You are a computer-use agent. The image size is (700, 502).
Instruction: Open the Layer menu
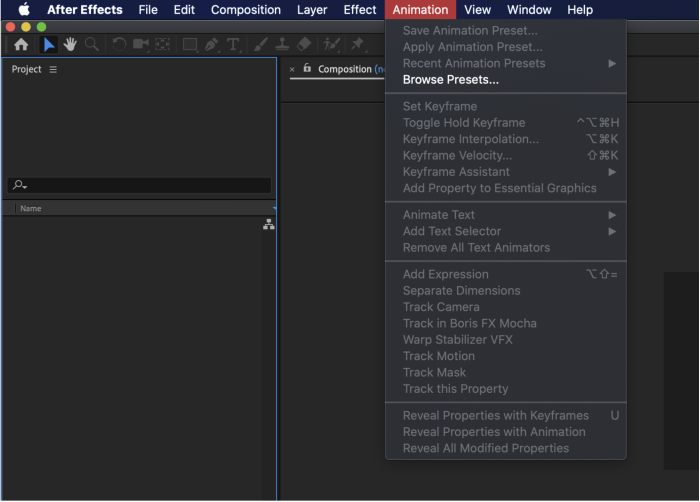[x=312, y=9]
